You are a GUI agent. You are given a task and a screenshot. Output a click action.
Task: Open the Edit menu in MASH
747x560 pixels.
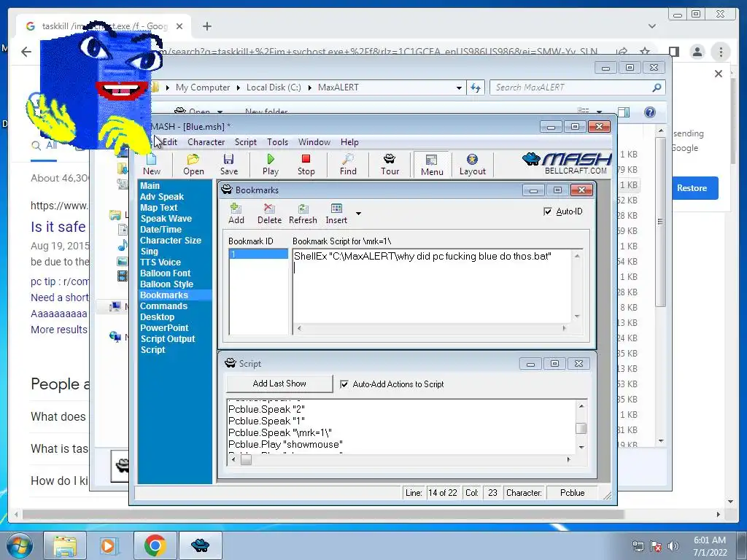click(x=169, y=142)
